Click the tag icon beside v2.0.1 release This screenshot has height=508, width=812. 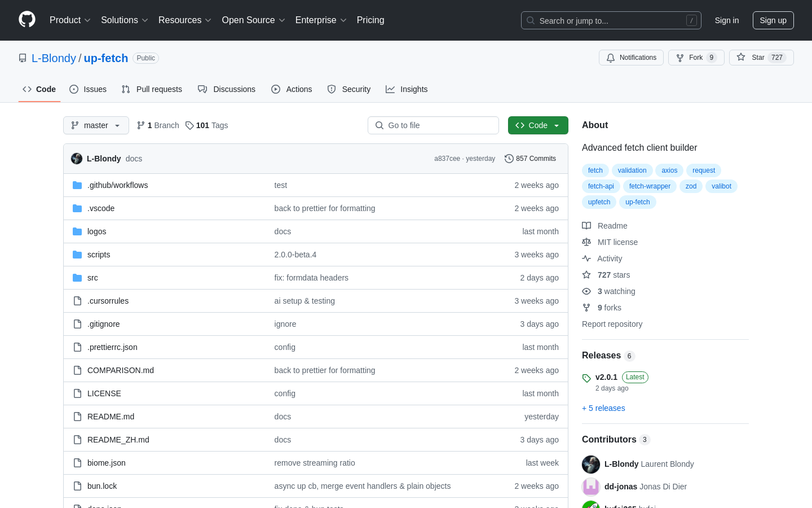(586, 378)
